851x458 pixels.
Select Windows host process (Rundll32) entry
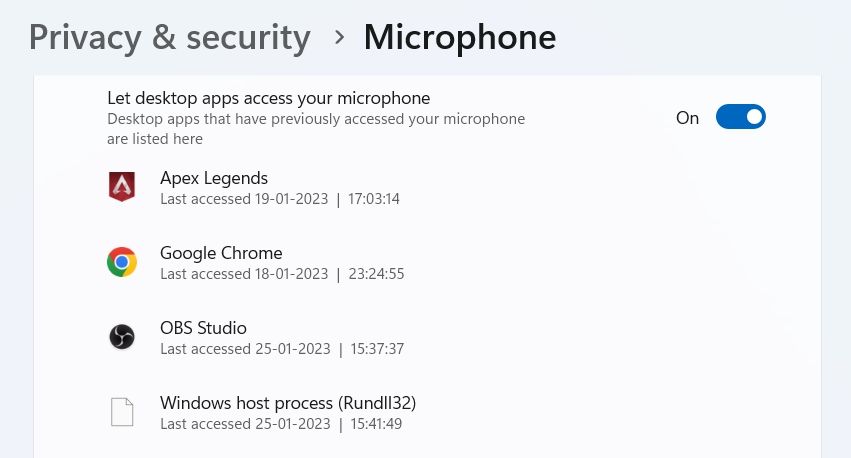(288, 403)
